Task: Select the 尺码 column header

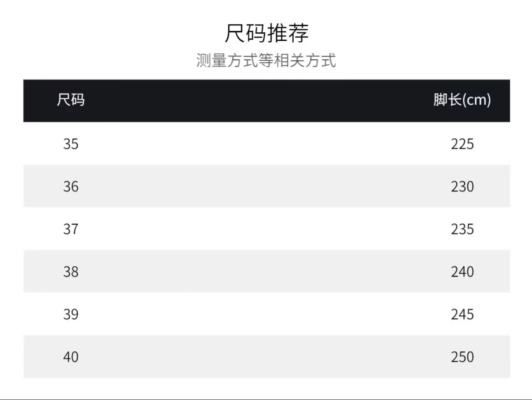Action: click(71, 100)
